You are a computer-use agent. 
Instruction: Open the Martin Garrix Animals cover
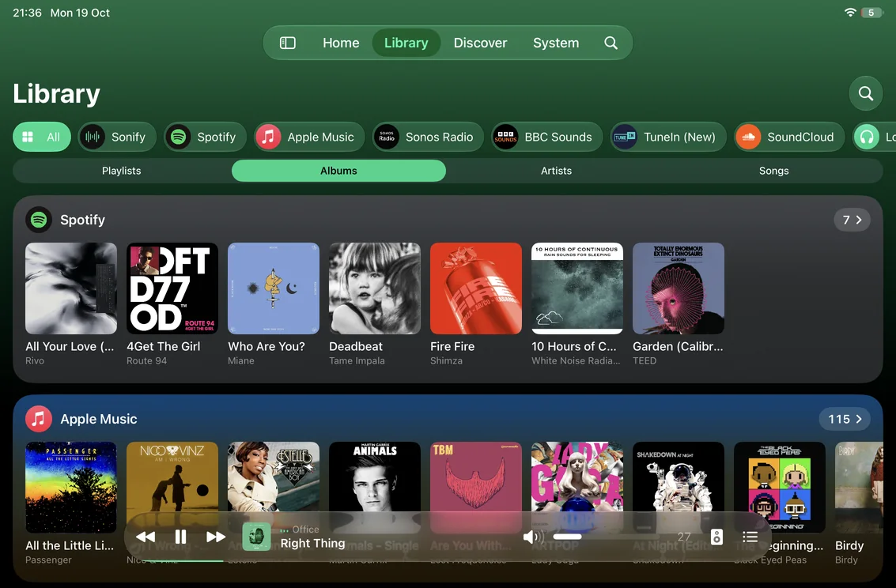pyautogui.click(x=374, y=477)
